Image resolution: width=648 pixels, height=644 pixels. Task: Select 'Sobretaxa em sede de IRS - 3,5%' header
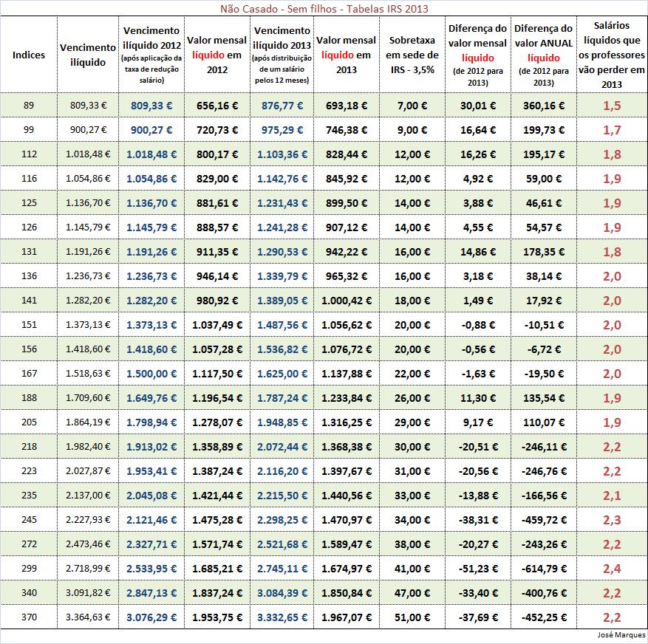click(x=412, y=55)
